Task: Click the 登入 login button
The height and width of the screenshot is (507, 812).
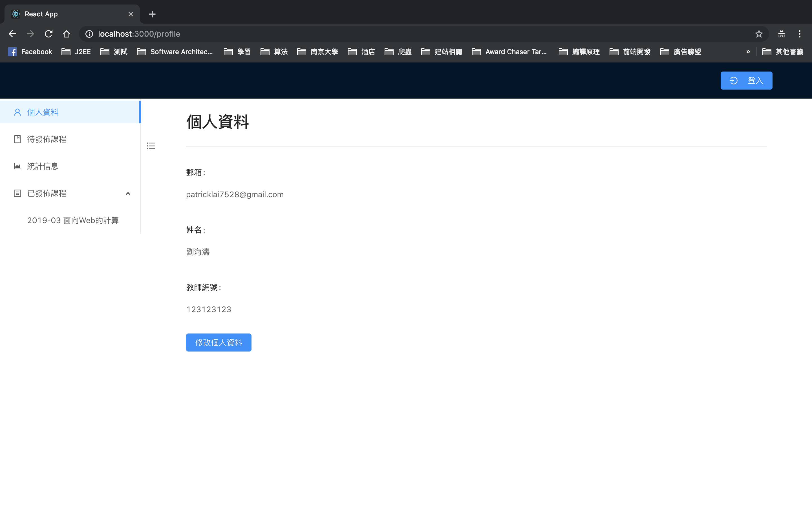Action: point(746,81)
